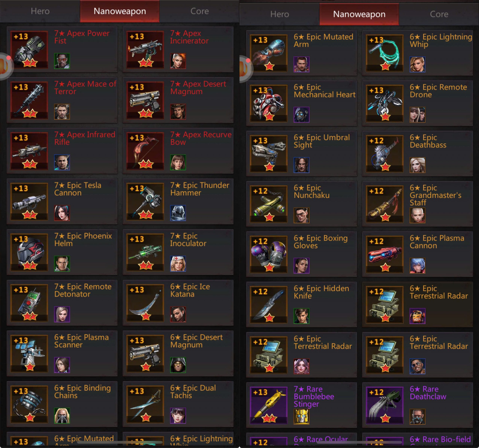The height and width of the screenshot is (448, 479).
Task: Open the Core tab on left panel
Action: 199,11
